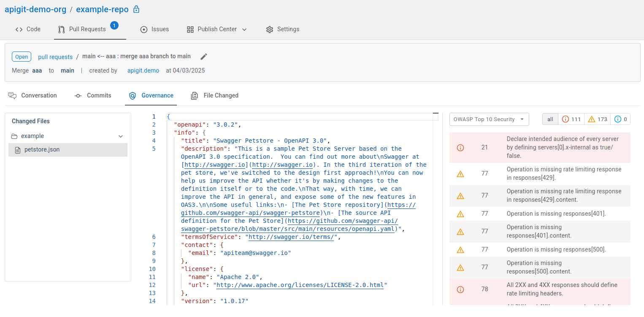644x317 pixels.
Task: Click line number 7 in the gutter
Action: 154,245
